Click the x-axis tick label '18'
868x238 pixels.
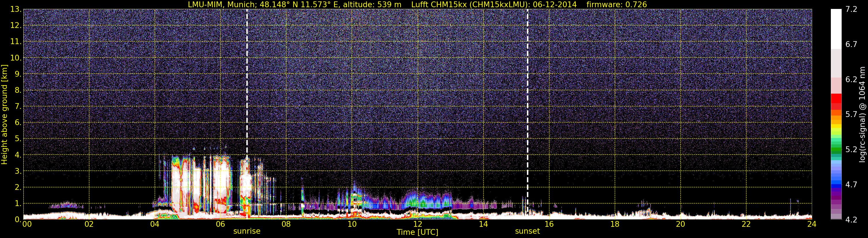point(614,224)
